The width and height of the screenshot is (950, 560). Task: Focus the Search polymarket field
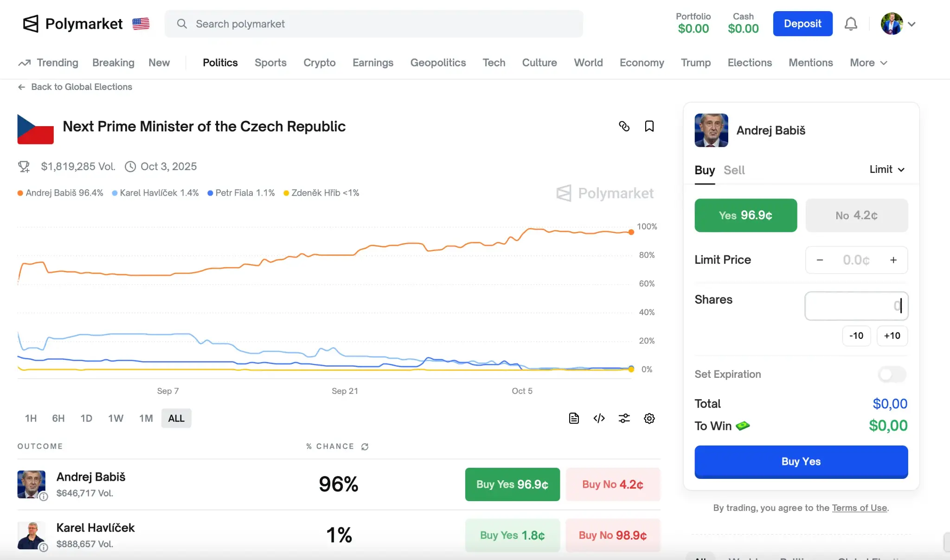[373, 24]
